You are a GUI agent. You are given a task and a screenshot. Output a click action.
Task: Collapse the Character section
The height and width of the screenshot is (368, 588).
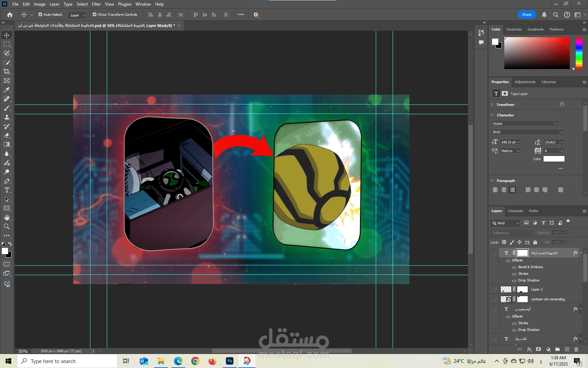[x=492, y=115]
